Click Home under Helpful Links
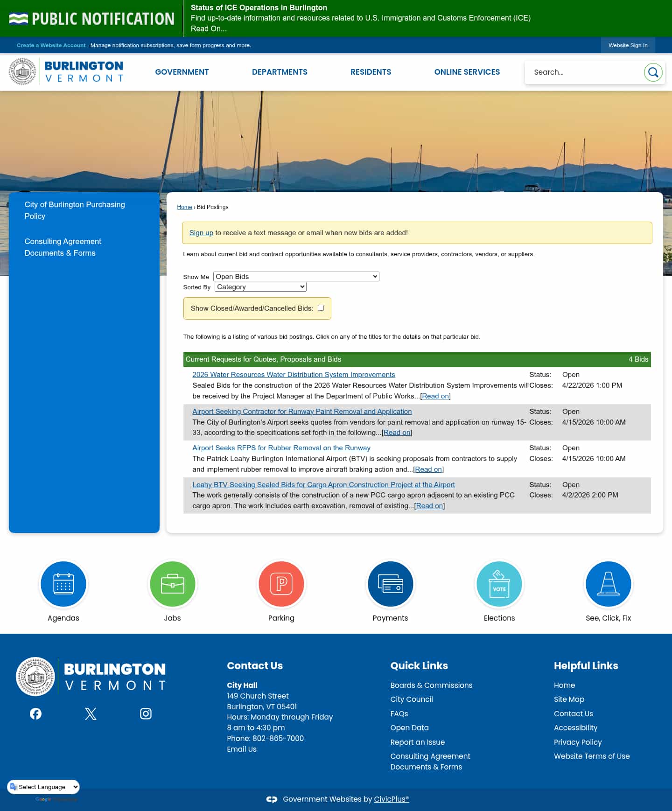The width and height of the screenshot is (672, 811). 564,685
